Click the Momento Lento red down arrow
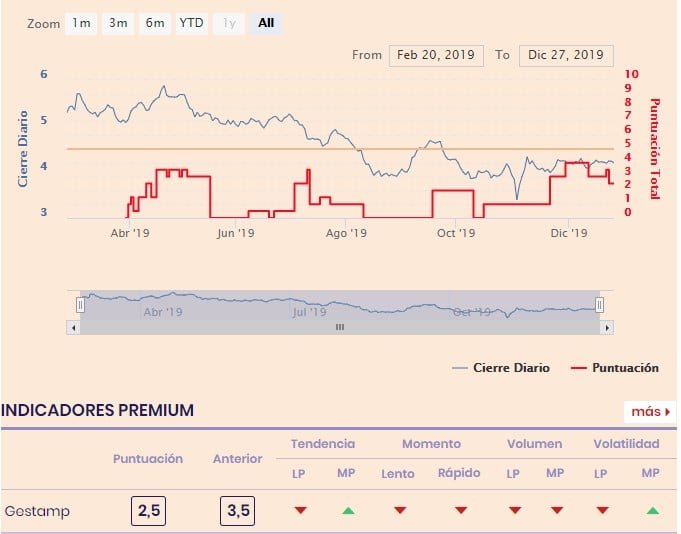681x534 pixels. coord(400,511)
